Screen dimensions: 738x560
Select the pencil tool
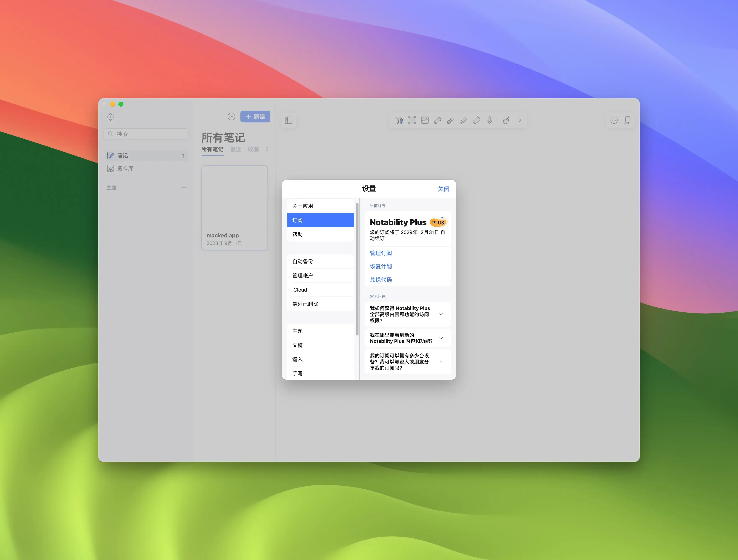pyautogui.click(x=451, y=120)
